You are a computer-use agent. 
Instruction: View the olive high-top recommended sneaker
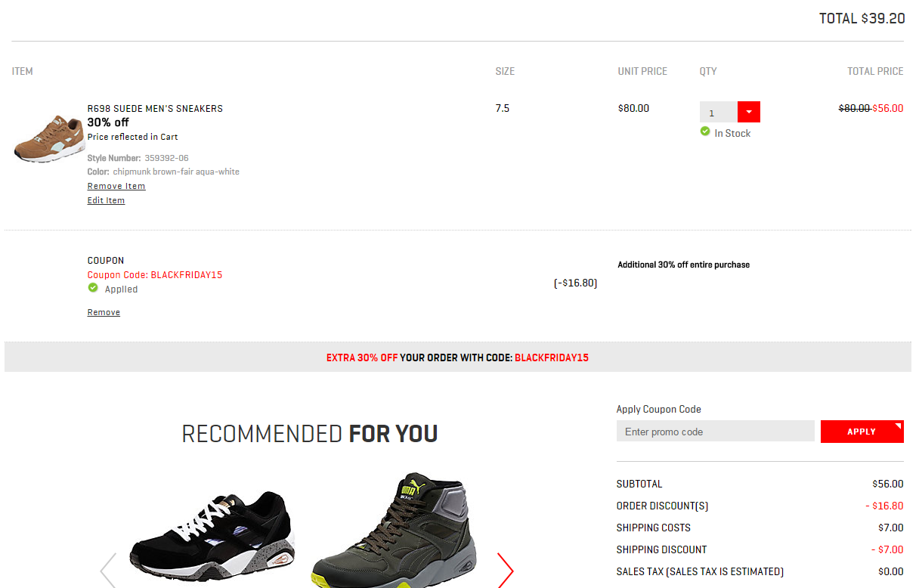tap(393, 531)
